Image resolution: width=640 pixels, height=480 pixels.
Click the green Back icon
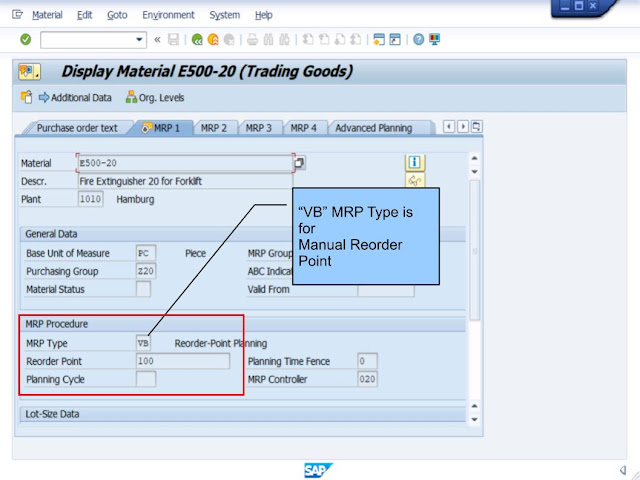point(197,40)
